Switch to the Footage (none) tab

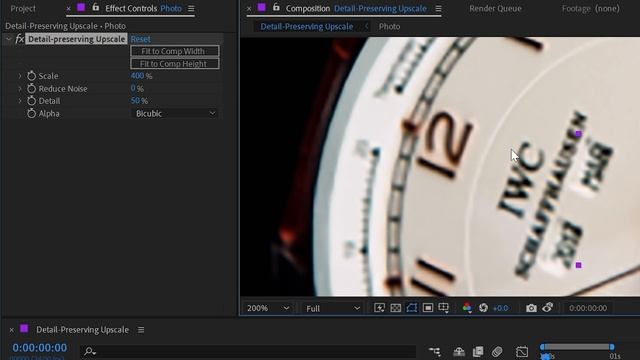(x=591, y=9)
